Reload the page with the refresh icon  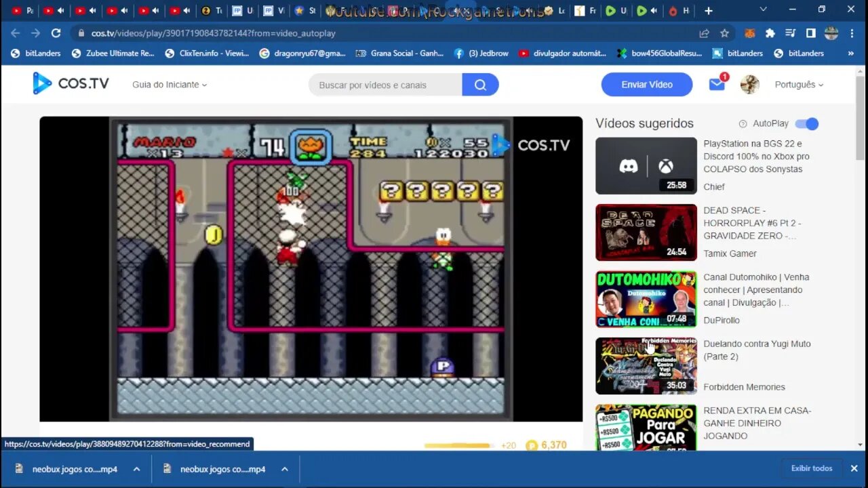point(56,33)
